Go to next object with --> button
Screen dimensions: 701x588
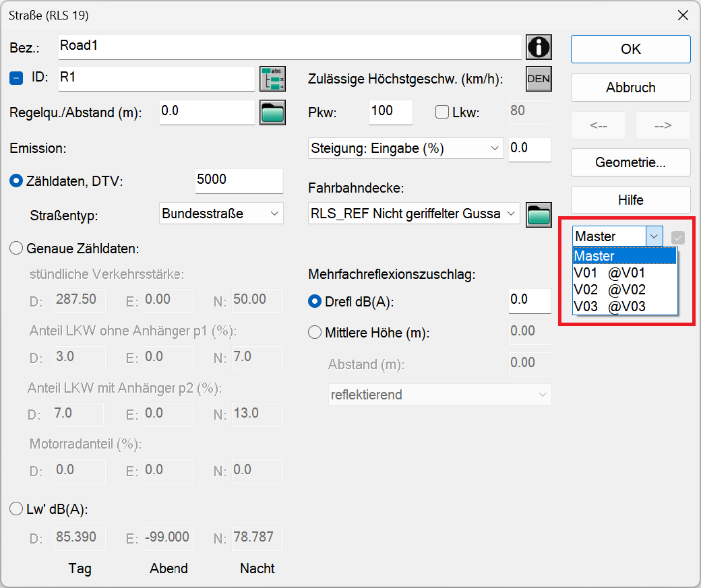[663, 125]
